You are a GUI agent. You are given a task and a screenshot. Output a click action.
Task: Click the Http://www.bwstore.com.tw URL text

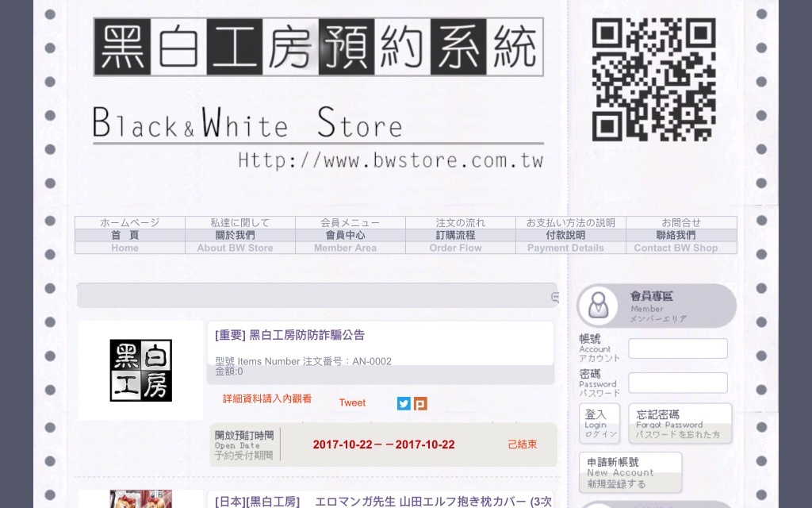point(391,160)
